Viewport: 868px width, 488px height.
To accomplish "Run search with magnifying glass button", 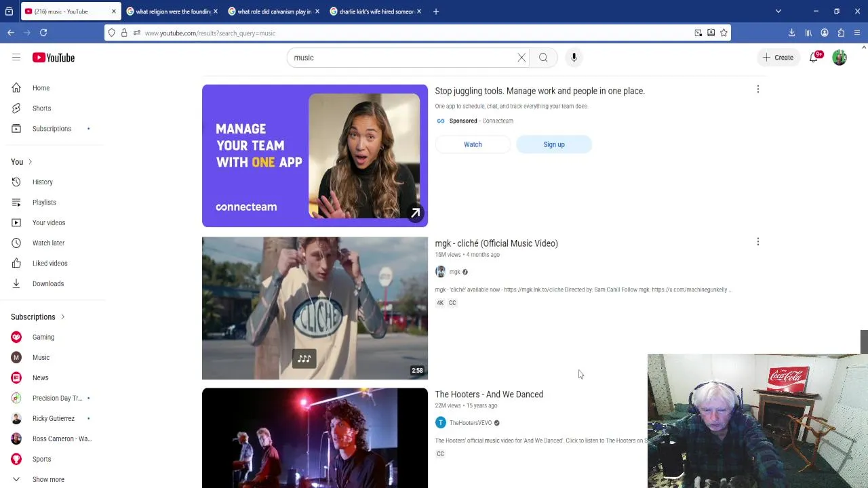I will tap(543, 58).
